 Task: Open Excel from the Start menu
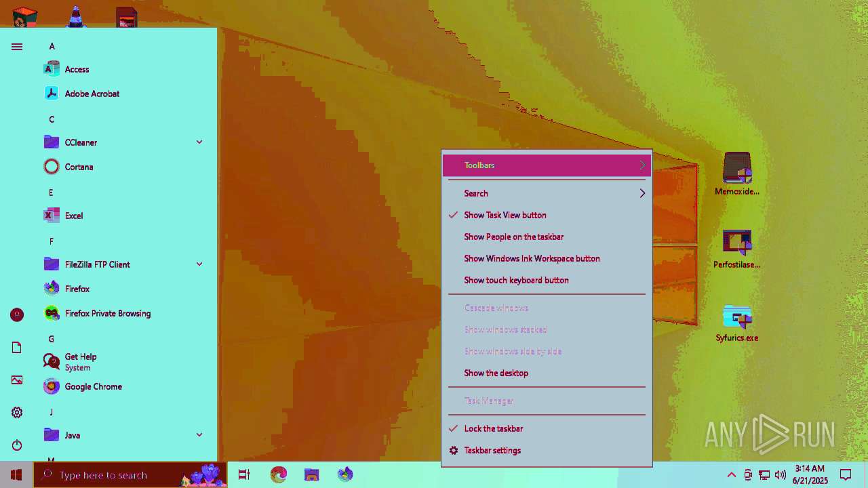click(x=74, y=216)
